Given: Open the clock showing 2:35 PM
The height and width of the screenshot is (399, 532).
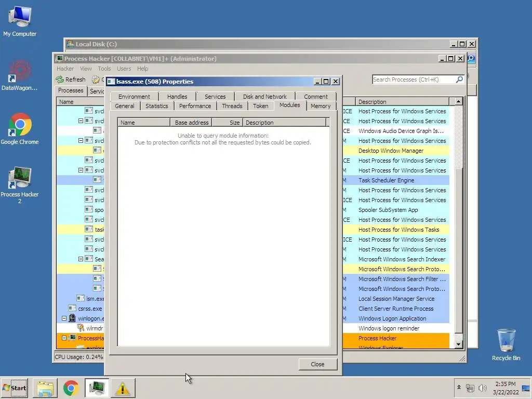Looking at the screenshot, I should click(x=505, y=388).
